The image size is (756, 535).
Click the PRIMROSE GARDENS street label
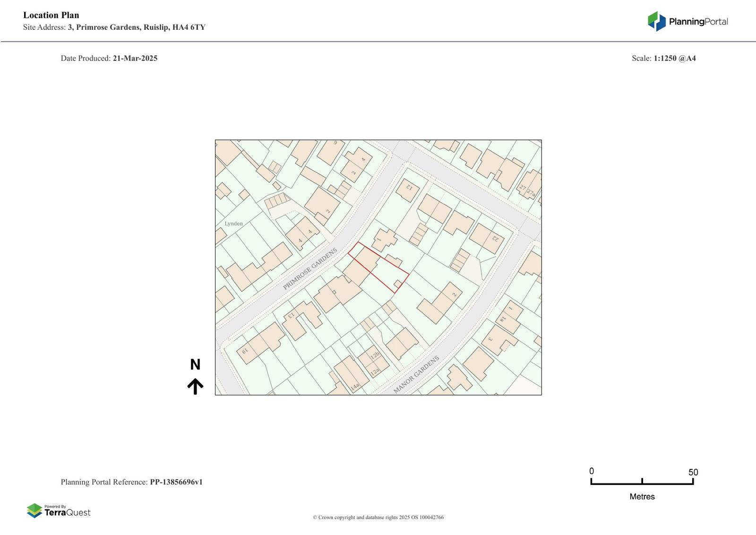pyautogui.click(x=310, y=269)
